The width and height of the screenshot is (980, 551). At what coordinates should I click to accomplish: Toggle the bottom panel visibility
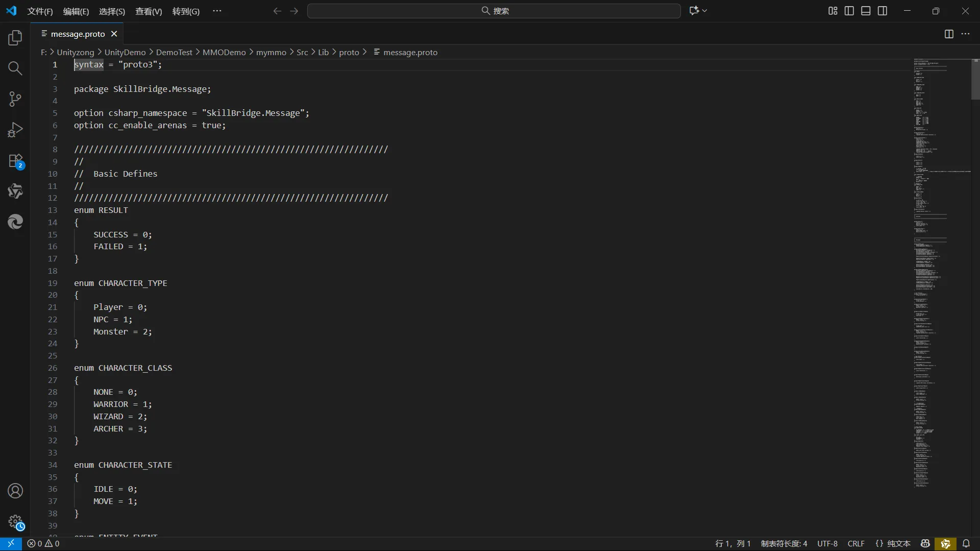click(866, 11)
